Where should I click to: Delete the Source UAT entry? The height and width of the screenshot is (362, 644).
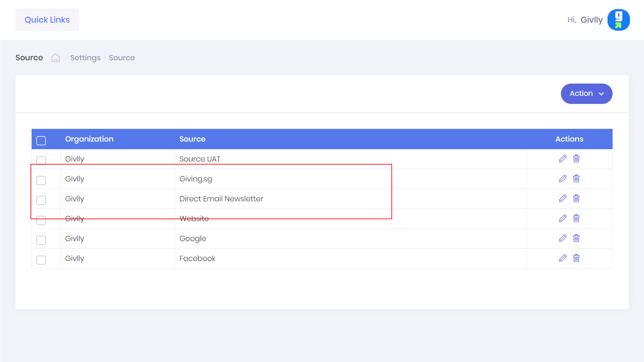click(576, 159)
